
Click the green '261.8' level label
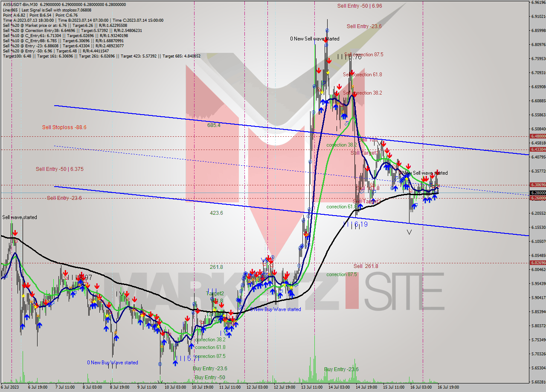(x=216, y=267)
